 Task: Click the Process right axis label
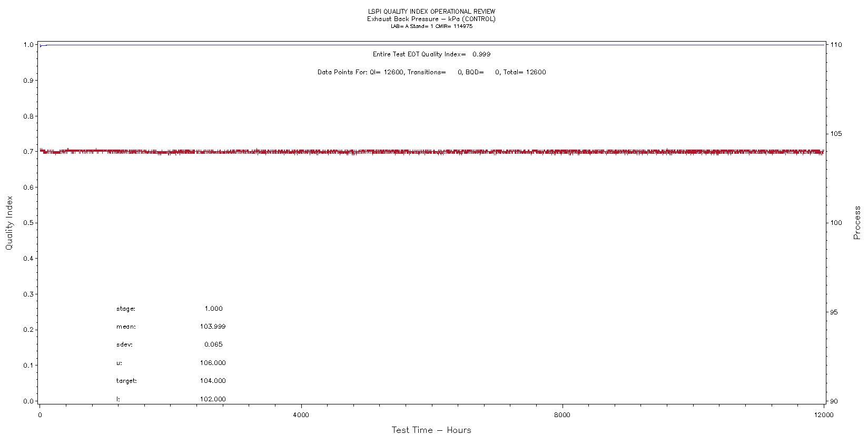click(857, 223)
